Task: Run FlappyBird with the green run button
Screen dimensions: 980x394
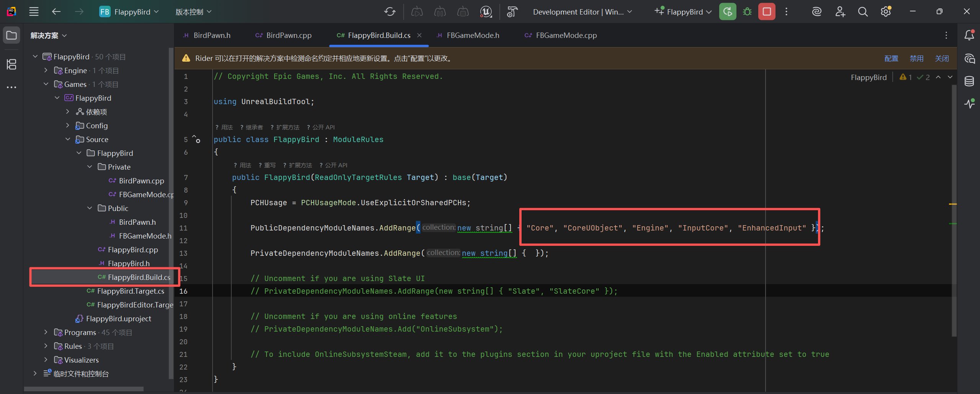Action: pyautogui.click(x=727, y=12)
